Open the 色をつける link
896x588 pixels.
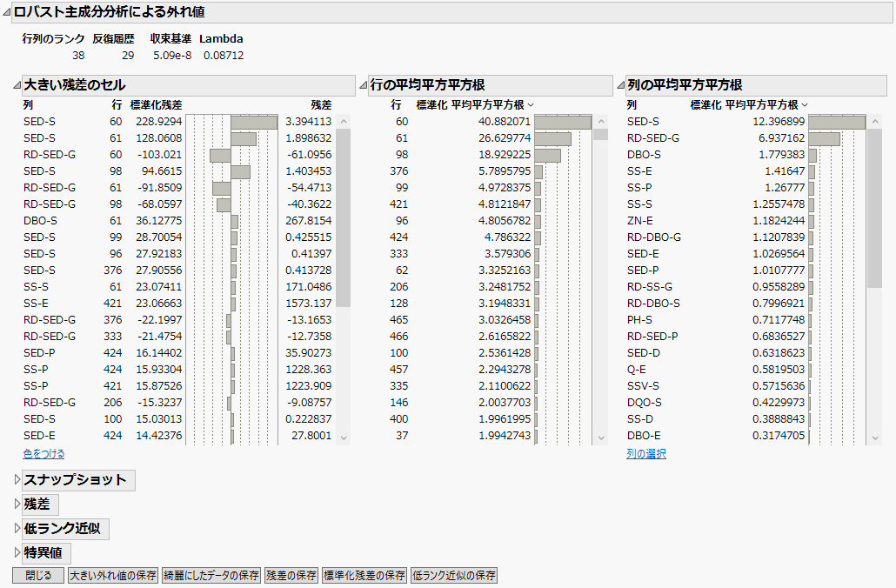(x=44, y=454)
